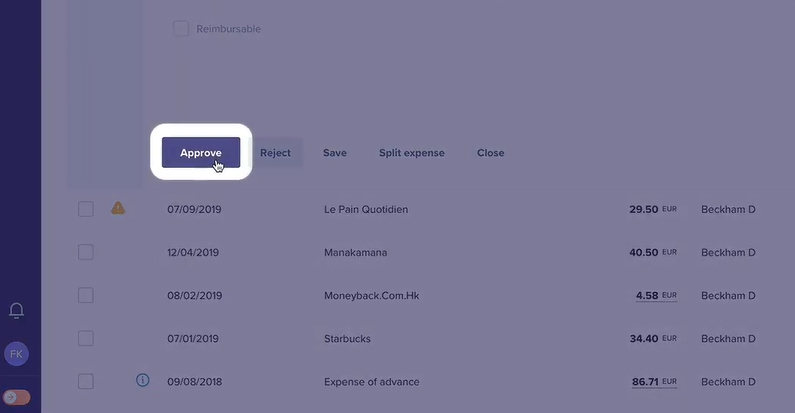Reject the expense

pos(275,153)
